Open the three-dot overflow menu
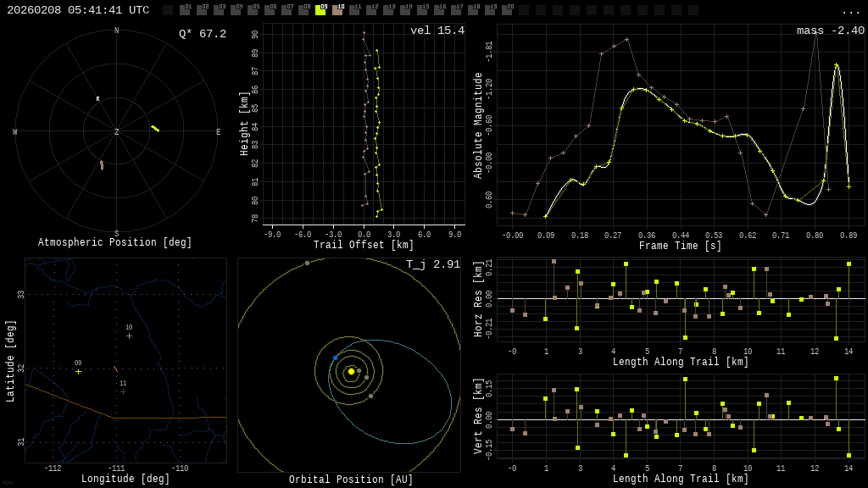 pos(850,11)
